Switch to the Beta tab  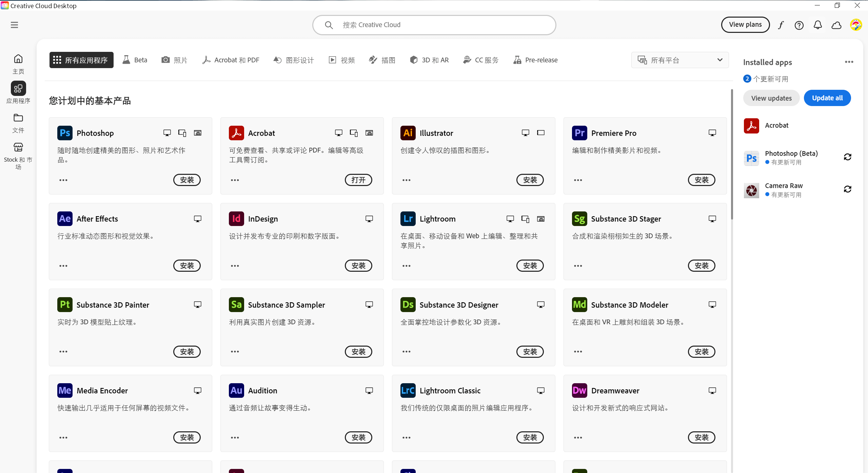[x=135, y=60]
